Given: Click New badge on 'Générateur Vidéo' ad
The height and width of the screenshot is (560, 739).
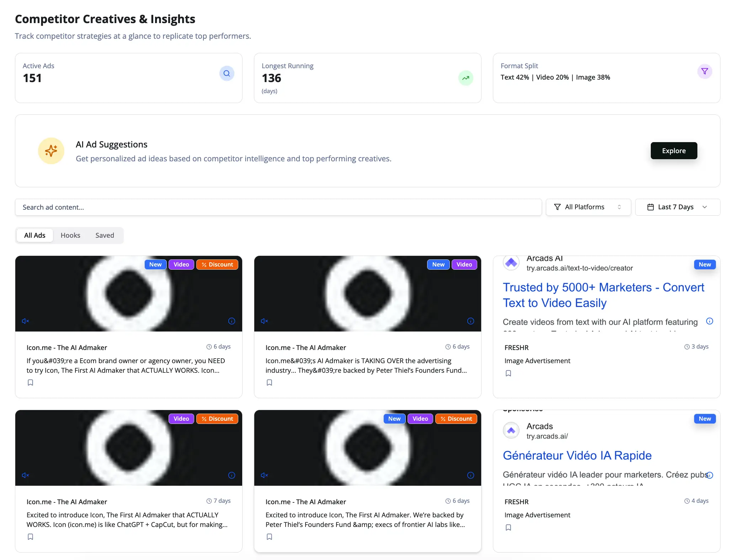Looking at the screenshot, I should tap(705, 419).
